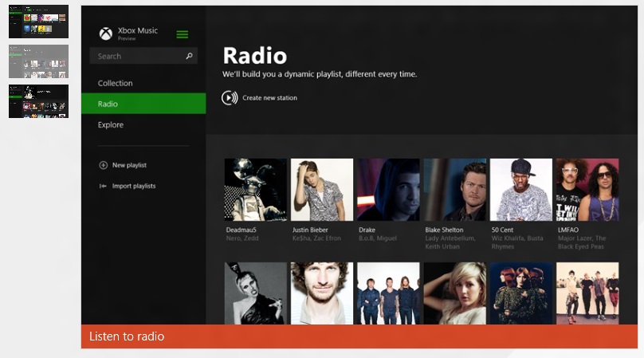Play the Drake radio station
Screen dimensions: 644x358
(x=388, y=190)
